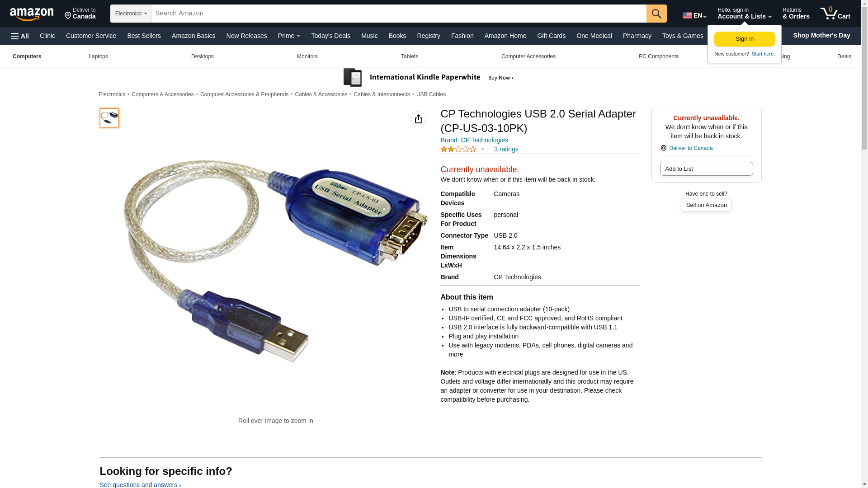The image size is (868, 488).
Task: Expand the Electronics search category dropdown
Action: coord(131,14)
